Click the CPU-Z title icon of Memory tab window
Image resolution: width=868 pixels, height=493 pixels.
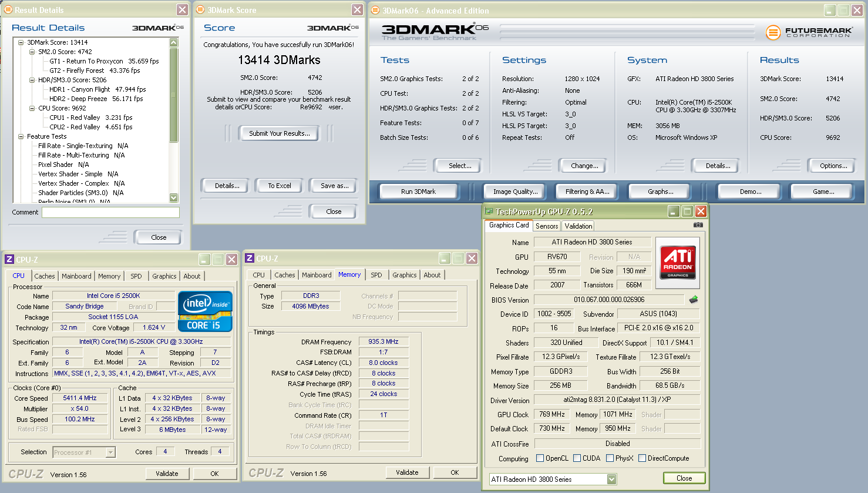250,259
